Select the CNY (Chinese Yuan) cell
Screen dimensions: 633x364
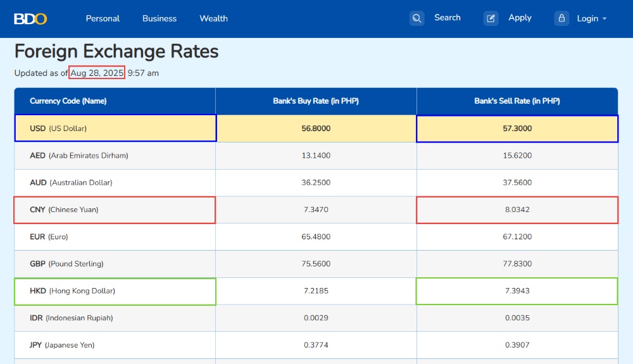(x=115, y=210)
